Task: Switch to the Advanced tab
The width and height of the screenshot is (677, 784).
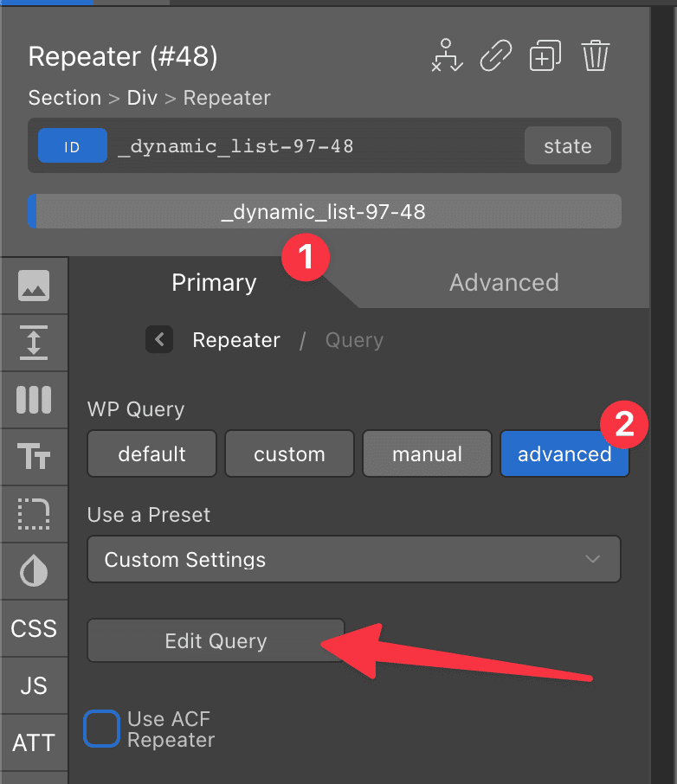Action: click(504, 282)
